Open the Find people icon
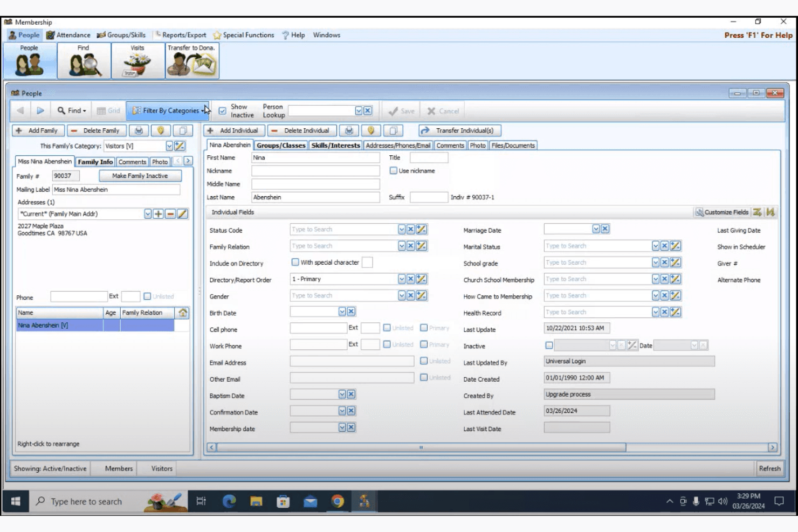798x532 pixels. (84, 60)
